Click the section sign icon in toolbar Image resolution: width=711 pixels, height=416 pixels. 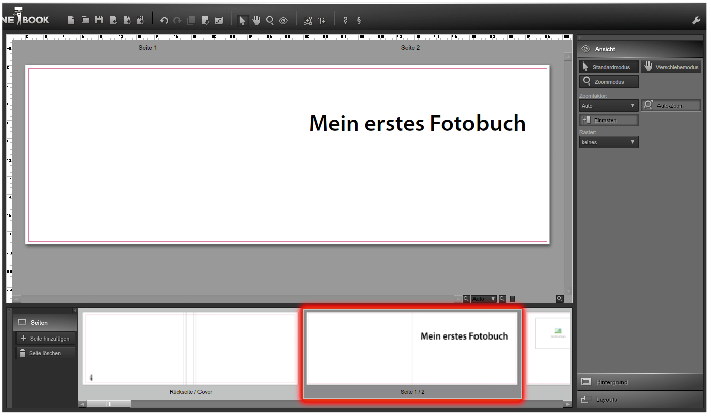359,20
